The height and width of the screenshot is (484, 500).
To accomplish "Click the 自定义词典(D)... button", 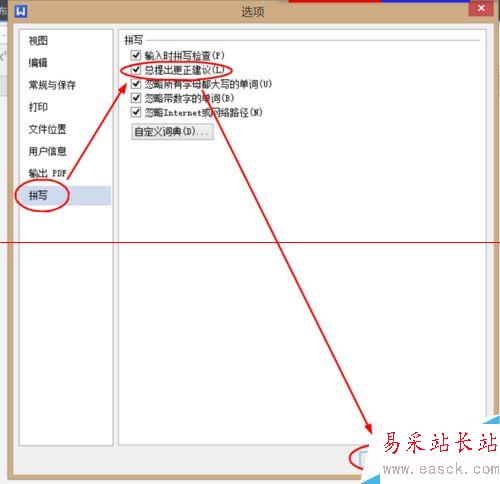I will pyautogui.click(x=172, y=132).
